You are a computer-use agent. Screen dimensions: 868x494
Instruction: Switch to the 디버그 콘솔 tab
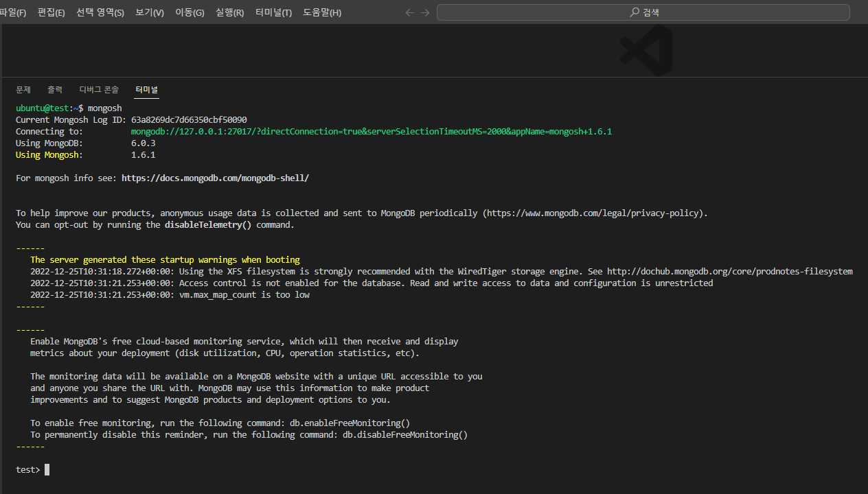pos(99,90)
